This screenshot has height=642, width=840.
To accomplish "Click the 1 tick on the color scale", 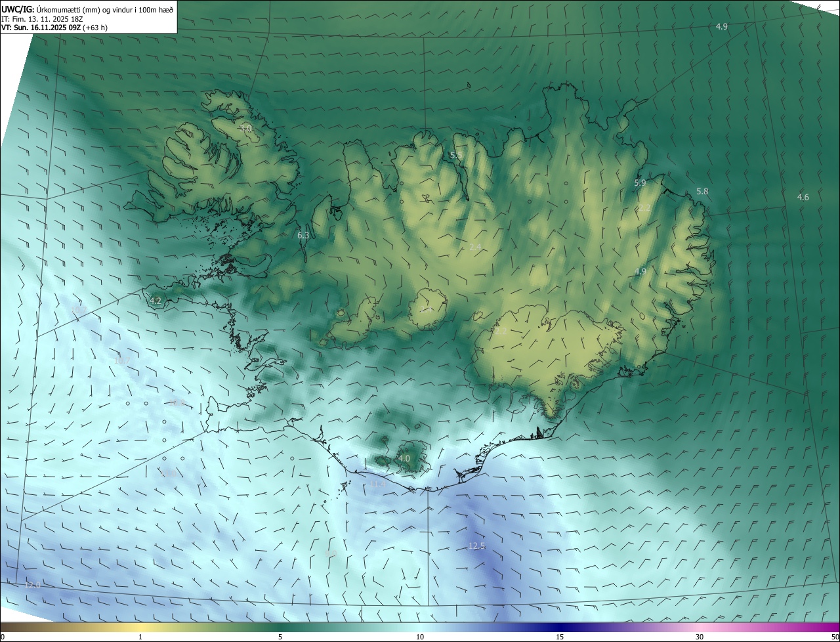I will tap(140, 637).
